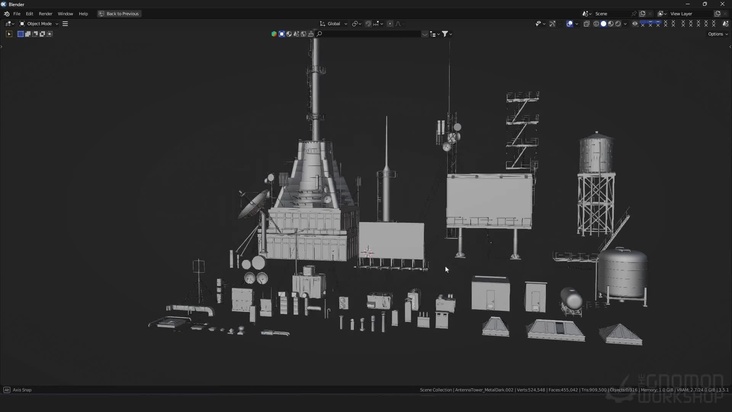The height and width of the screenshot is (412, 732).
Task: Open the editor type selector dropdown
Action: (x=9, y=24)
